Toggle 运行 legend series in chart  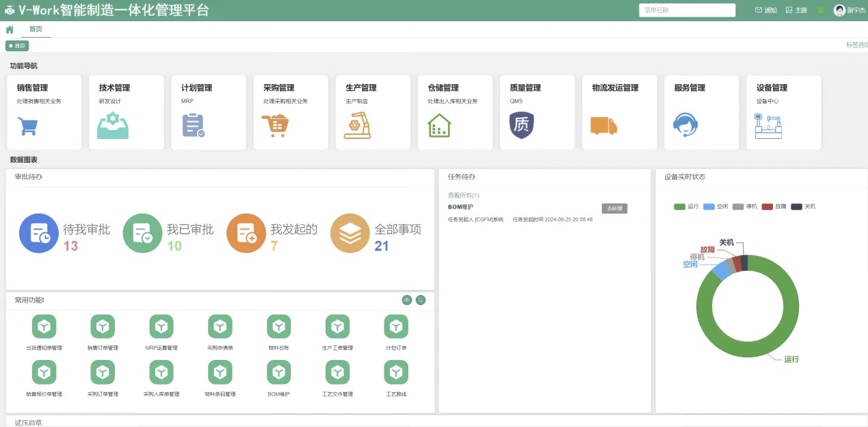(x=686, y=206)
